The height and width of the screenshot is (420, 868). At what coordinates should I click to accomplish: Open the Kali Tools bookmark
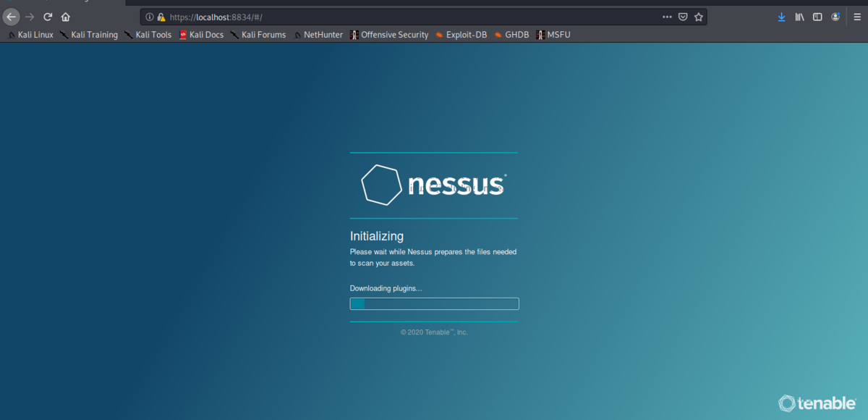(x=148, y=35)
